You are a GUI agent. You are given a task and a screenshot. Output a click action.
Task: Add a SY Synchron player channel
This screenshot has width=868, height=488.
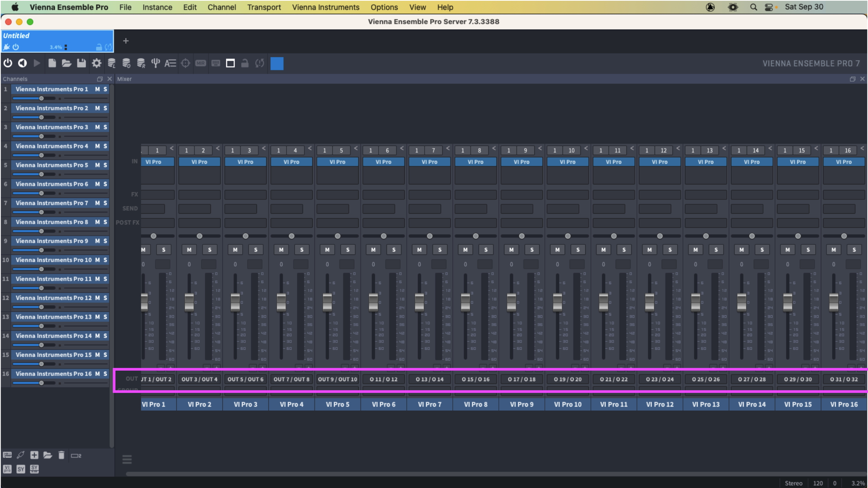pos(21,469)
